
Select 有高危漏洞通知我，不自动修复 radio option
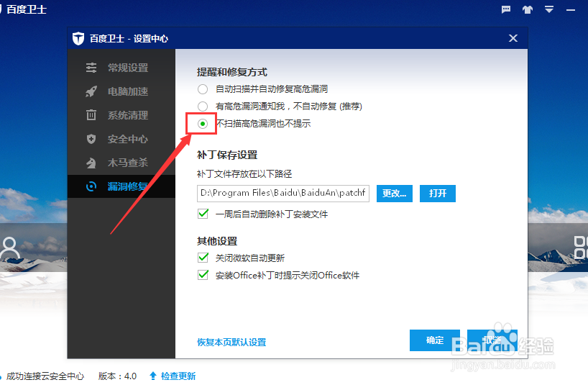pos(203,107)
